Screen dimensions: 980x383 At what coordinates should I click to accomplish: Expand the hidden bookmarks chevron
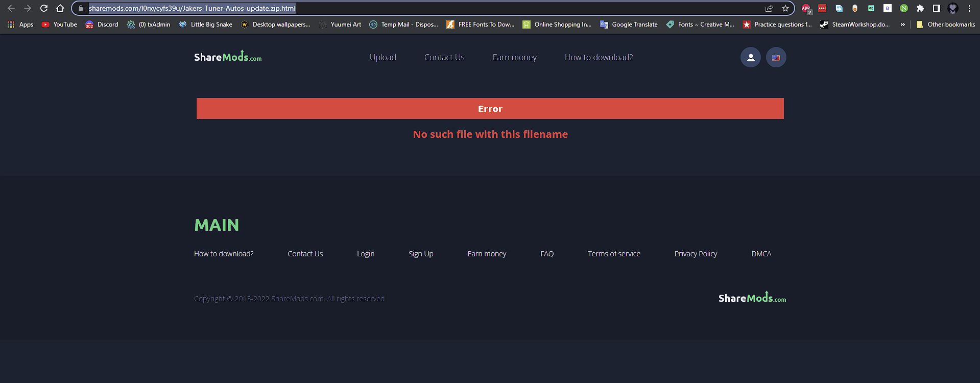[x=902, y=25]
